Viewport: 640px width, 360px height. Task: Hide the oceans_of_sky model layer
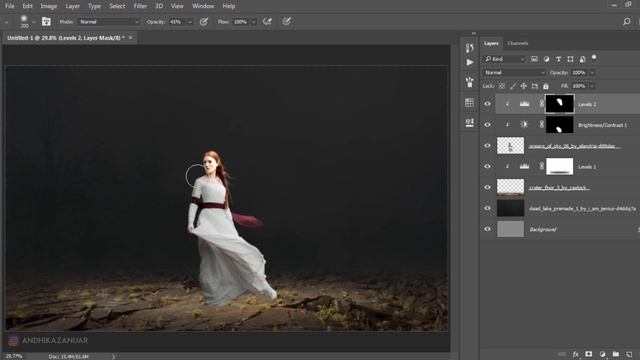(487, 146)
